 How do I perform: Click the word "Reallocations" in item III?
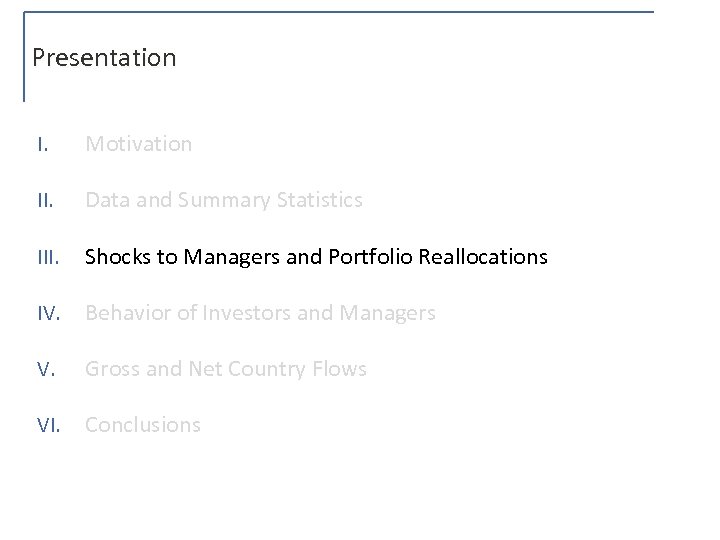[488, 257]
